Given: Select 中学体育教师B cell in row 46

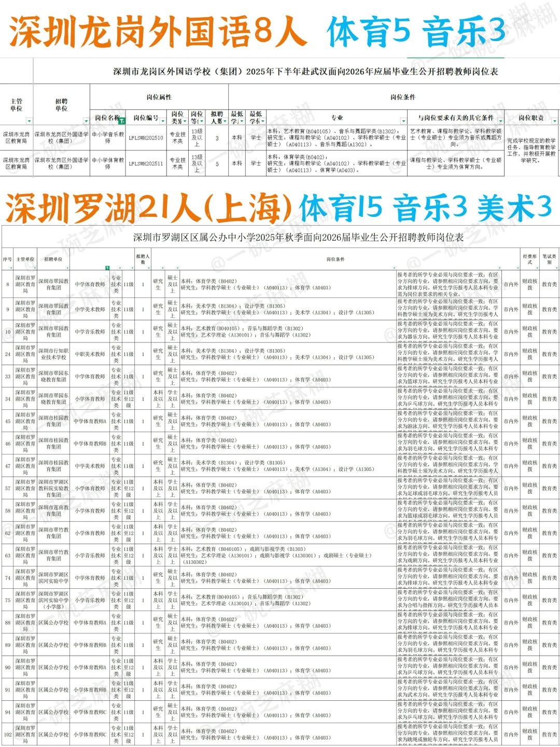Looking at the screenshot, I should click(90, 444).
